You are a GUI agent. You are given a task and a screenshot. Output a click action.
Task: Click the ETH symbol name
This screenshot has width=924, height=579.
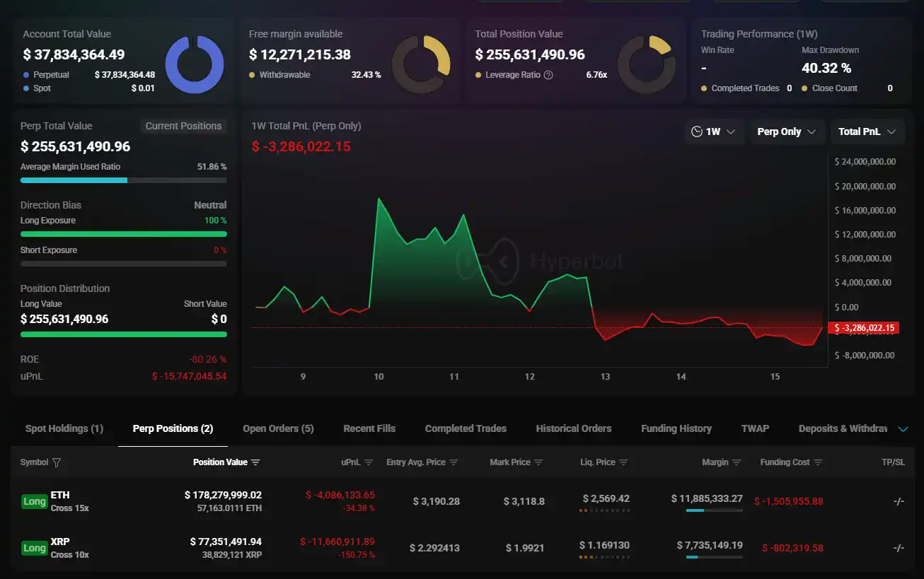tap(60, 495)
